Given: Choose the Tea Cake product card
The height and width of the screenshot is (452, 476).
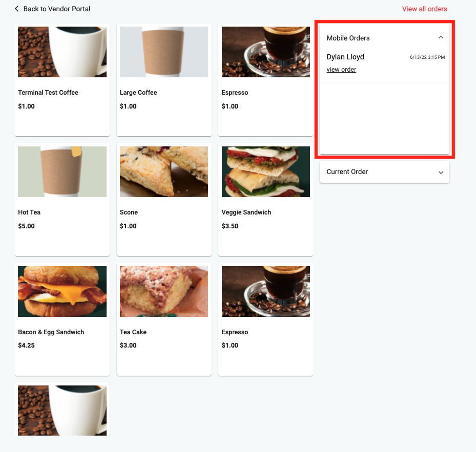Looking at the screenshot, I should click(164, 319).
